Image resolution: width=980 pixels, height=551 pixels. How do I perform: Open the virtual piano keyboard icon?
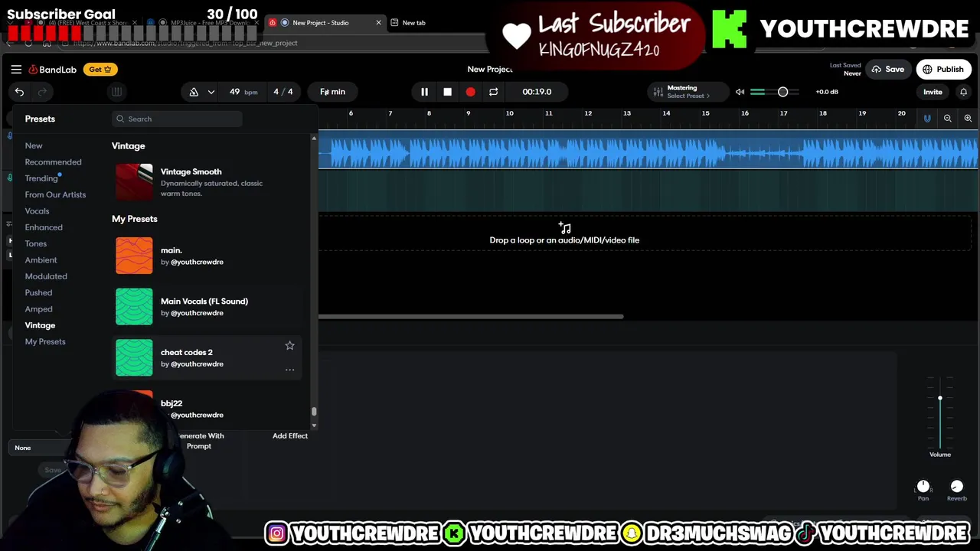pyautogui.click(x=116, y=92)
